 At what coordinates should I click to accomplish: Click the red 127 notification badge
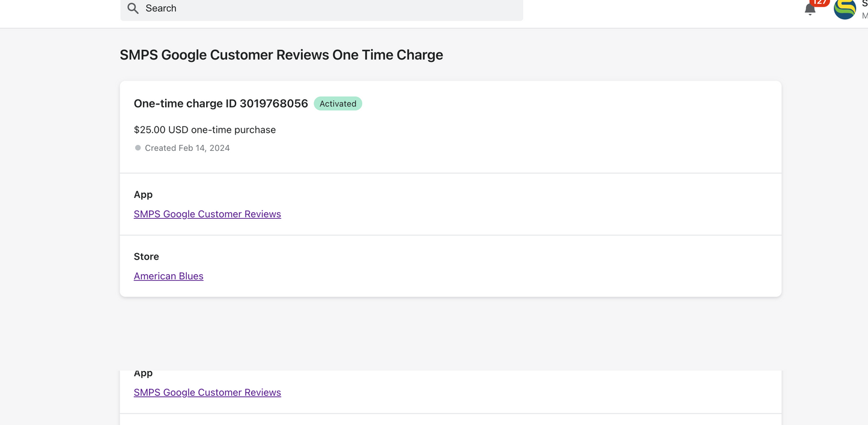coord(820,2)
